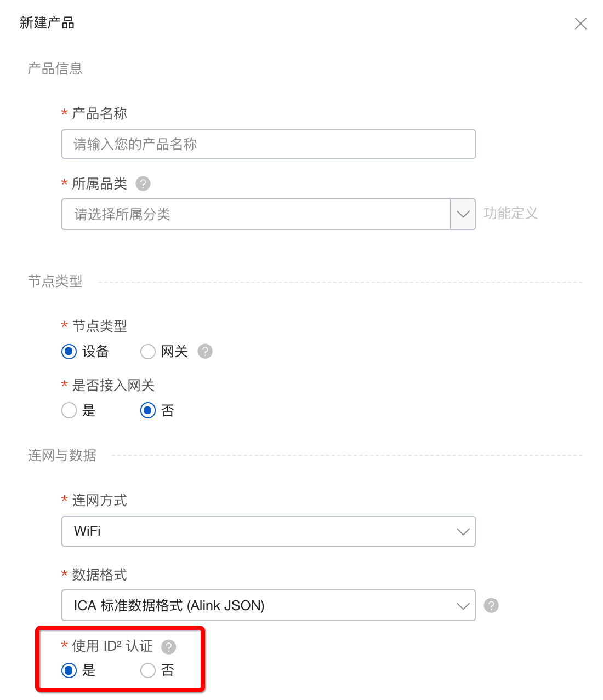This screenshot has height=700, width=603.
Task: Open the help icon beside 所属品类
Action: tap(143, 183)
